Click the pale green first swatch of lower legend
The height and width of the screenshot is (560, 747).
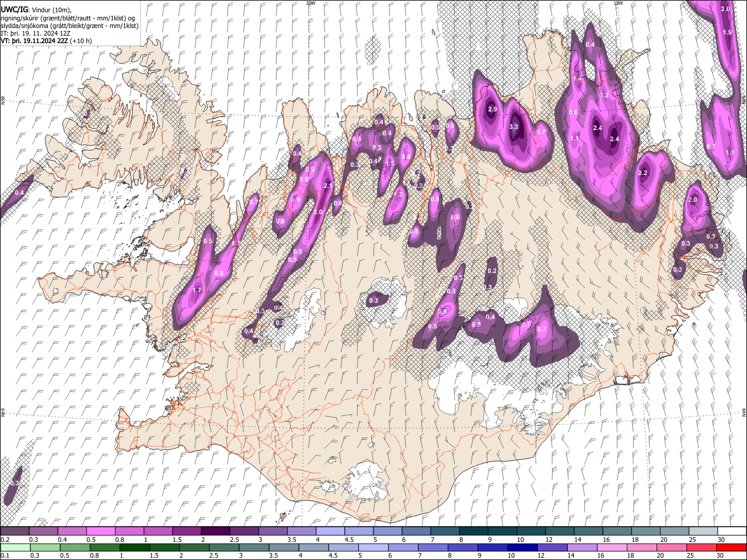[15, 547]
